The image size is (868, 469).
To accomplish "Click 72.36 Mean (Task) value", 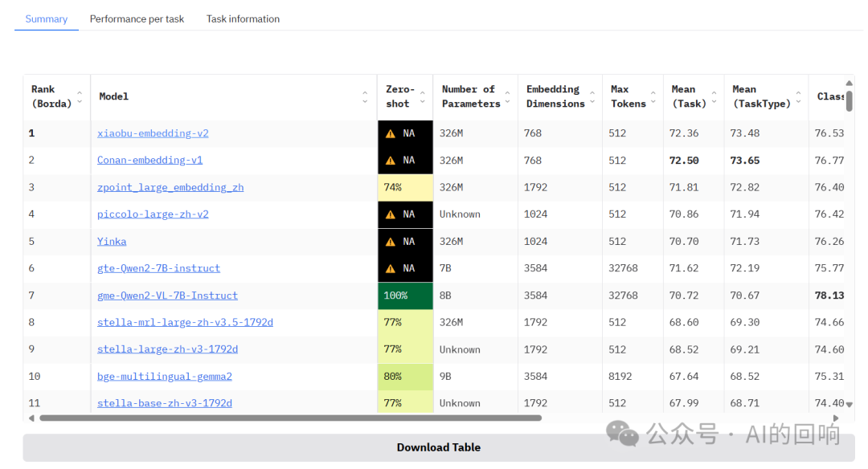I will (x=684, y=133).
